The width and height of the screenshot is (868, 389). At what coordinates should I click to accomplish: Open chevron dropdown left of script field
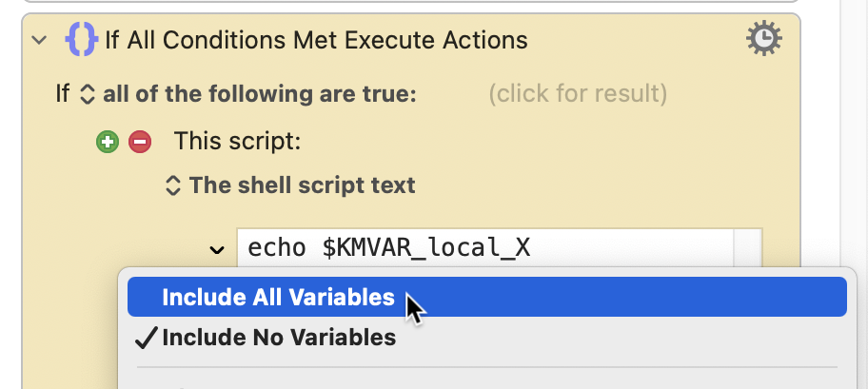[217, 250]
